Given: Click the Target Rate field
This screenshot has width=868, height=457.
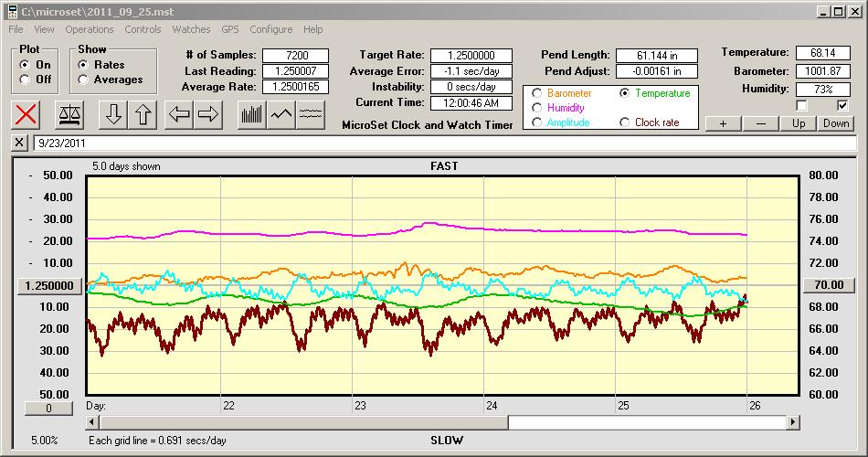Looking at the screenshot, I should [x=471, y=56].
